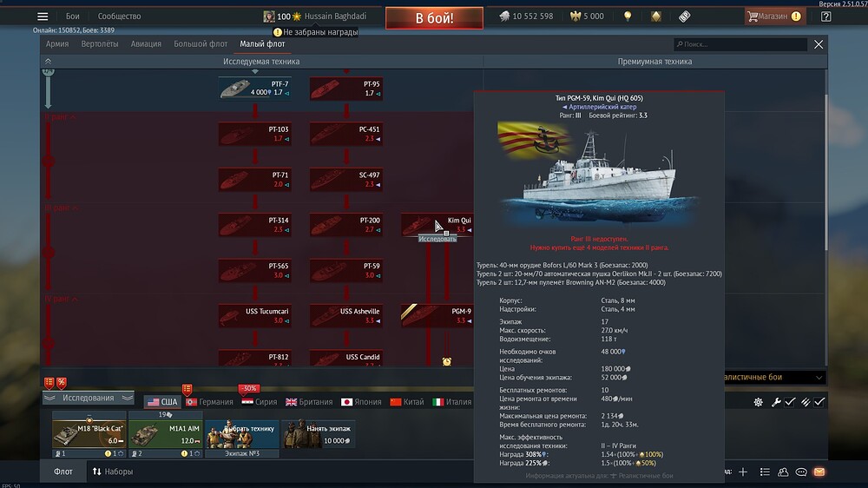Select the Сирия nation tab
The height and width of the screenshot is (488, 868).
[x=260, y=401]
